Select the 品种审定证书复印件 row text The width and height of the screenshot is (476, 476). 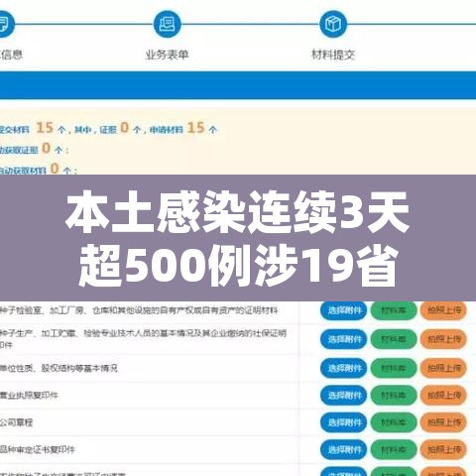click(x=38, y=449)
